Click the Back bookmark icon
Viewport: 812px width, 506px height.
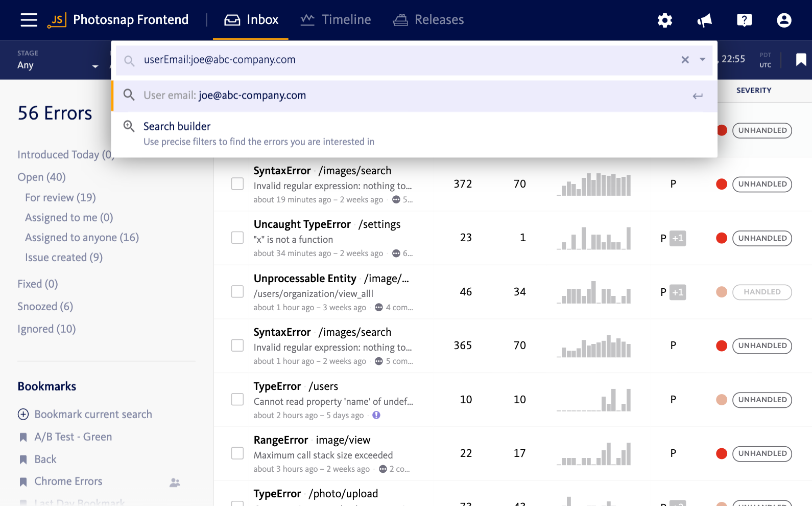(x=23, y=459)
